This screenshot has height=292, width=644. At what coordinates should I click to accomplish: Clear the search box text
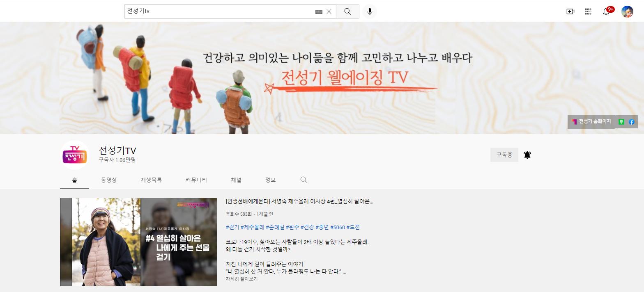[x=329, y=11]
